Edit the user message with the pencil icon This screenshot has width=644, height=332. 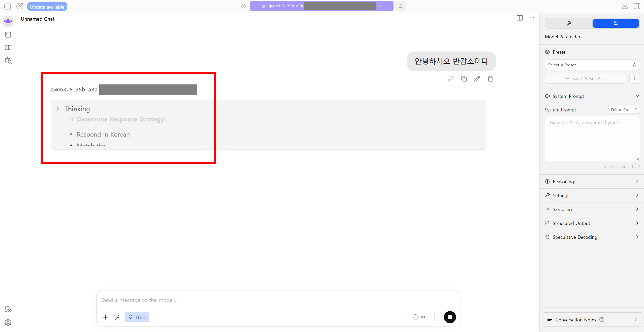point(477,79)
